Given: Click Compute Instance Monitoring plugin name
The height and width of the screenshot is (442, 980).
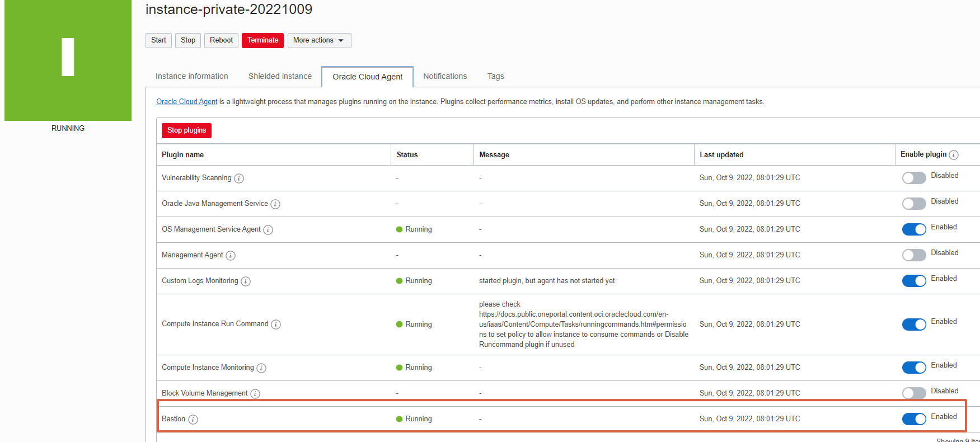Looking at the screenshot, I should coord(208,368).
